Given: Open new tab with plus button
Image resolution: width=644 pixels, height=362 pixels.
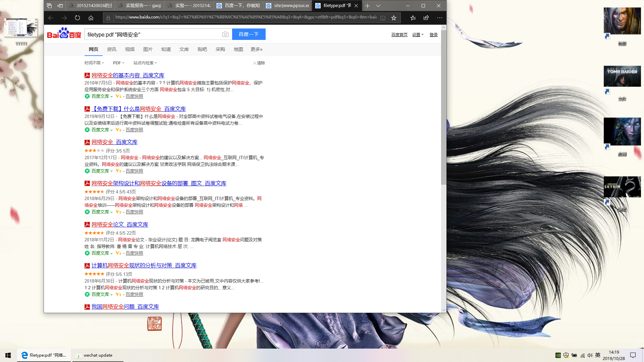Looking at the screenshot, I should tap(367, 6).
